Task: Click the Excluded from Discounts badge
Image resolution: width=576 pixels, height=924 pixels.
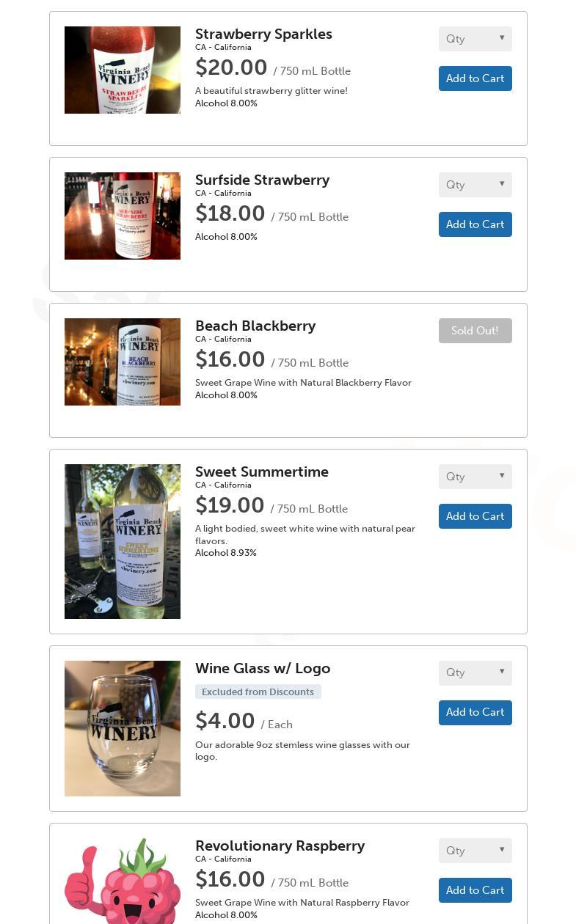Action: pos(258,692)
